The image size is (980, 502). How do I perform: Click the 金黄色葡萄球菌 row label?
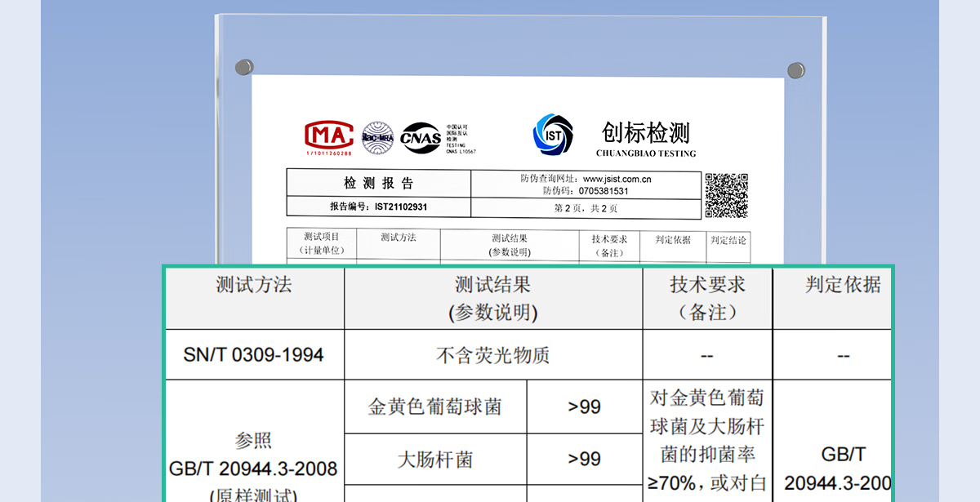click(435, 406)
